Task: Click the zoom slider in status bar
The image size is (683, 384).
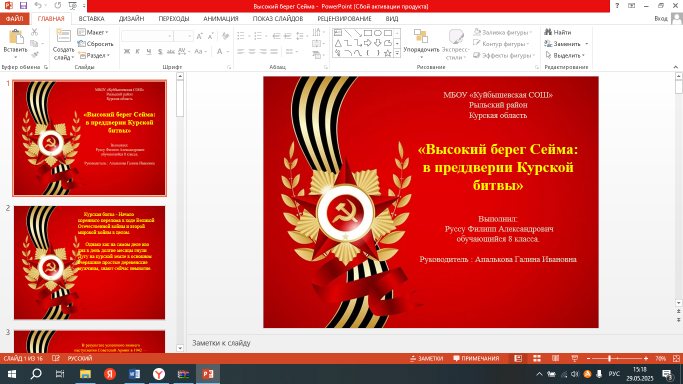Action: pos(617,358)
